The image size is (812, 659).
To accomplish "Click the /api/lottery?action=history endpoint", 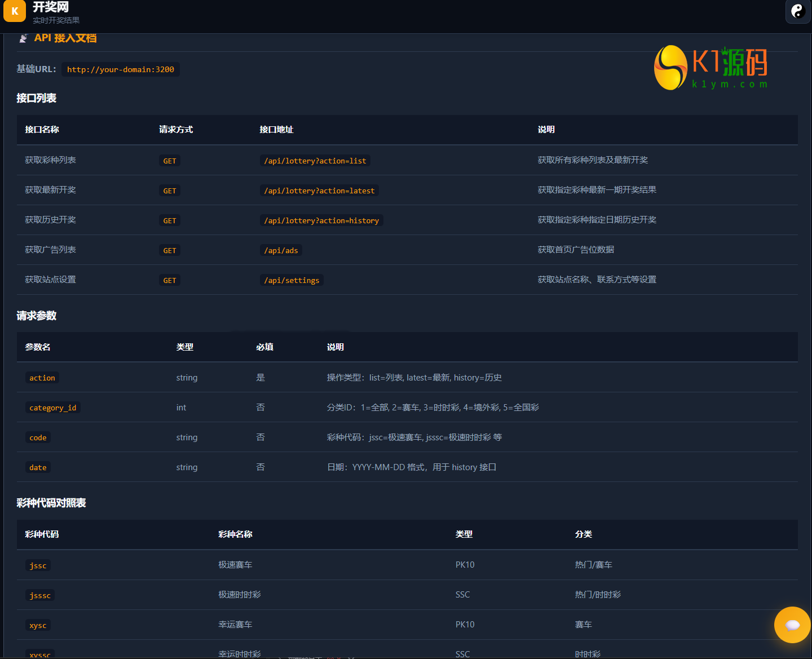I will (x=321, y=220).
